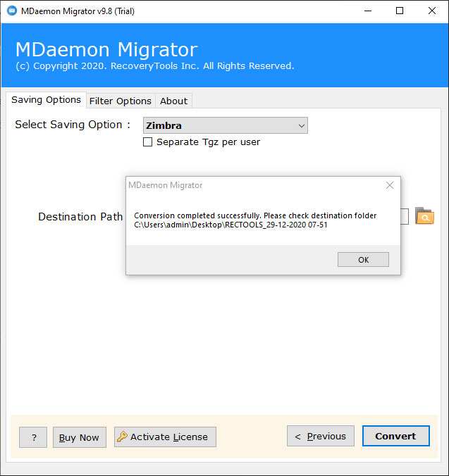Enable Separate Tgz per user checkbox
The image size is (449, 476).
coord(147,142)
